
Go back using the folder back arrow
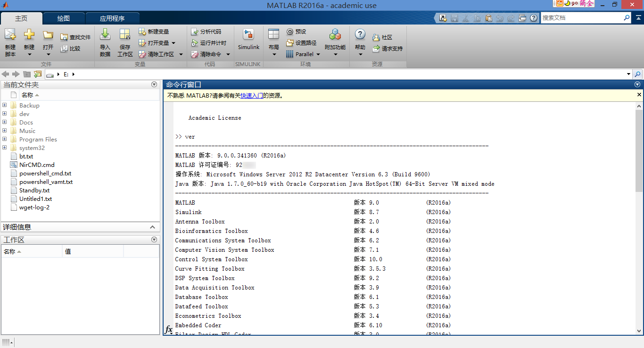coord(5,74)
